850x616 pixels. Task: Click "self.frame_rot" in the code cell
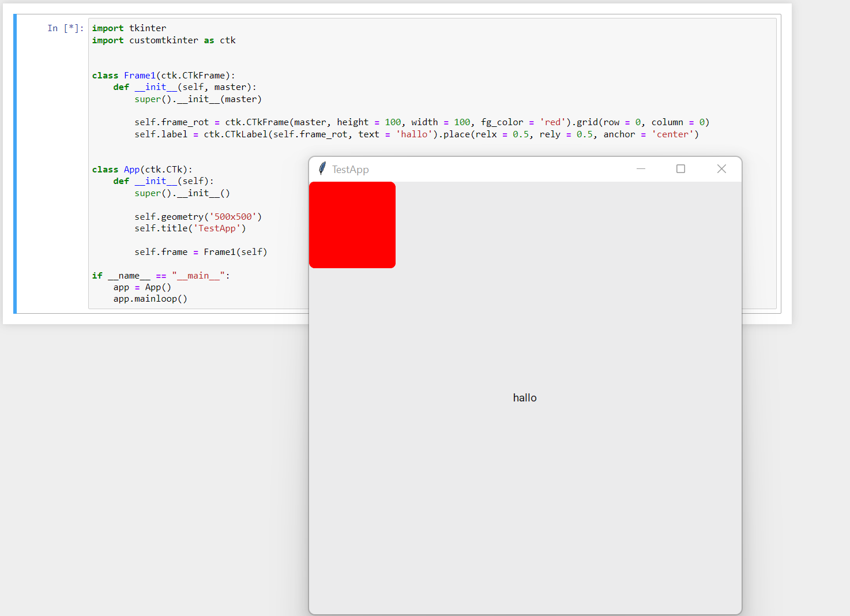coord(172,122)
